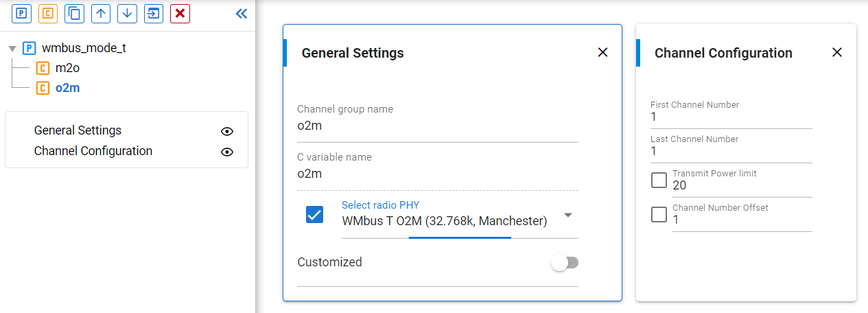Toggle Channel Configuration visibility eye icon

[x=227, y=152]
